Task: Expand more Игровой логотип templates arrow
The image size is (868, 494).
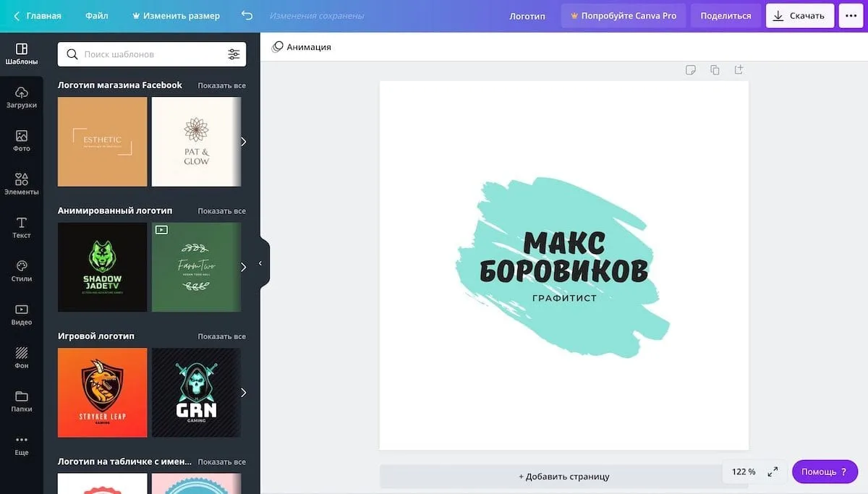Action: [244, 393]
